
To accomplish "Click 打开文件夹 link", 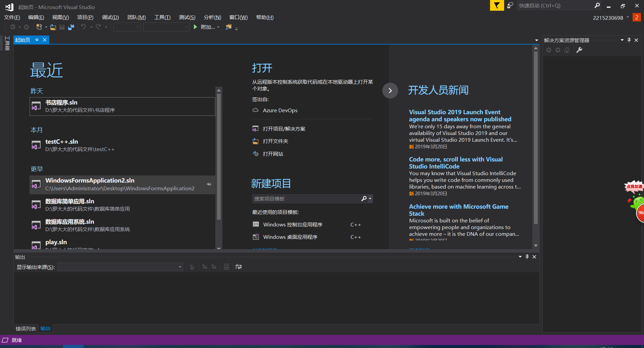I will (275, 141).
